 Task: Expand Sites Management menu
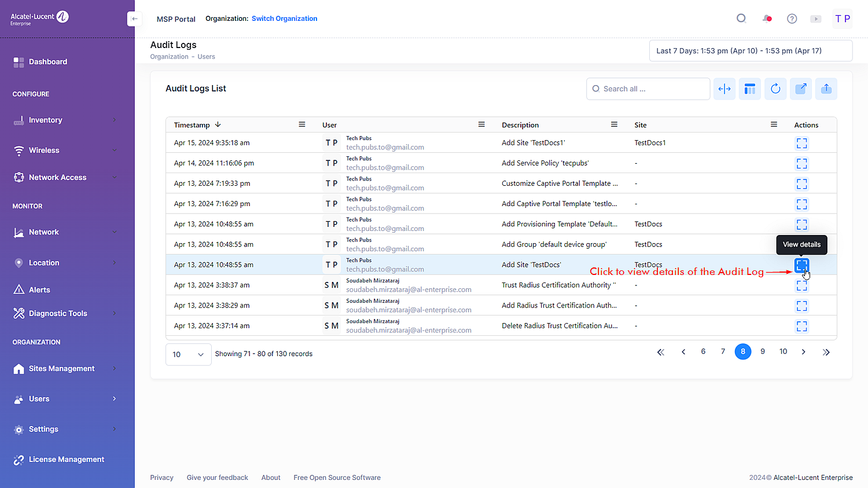coord(65,369)
